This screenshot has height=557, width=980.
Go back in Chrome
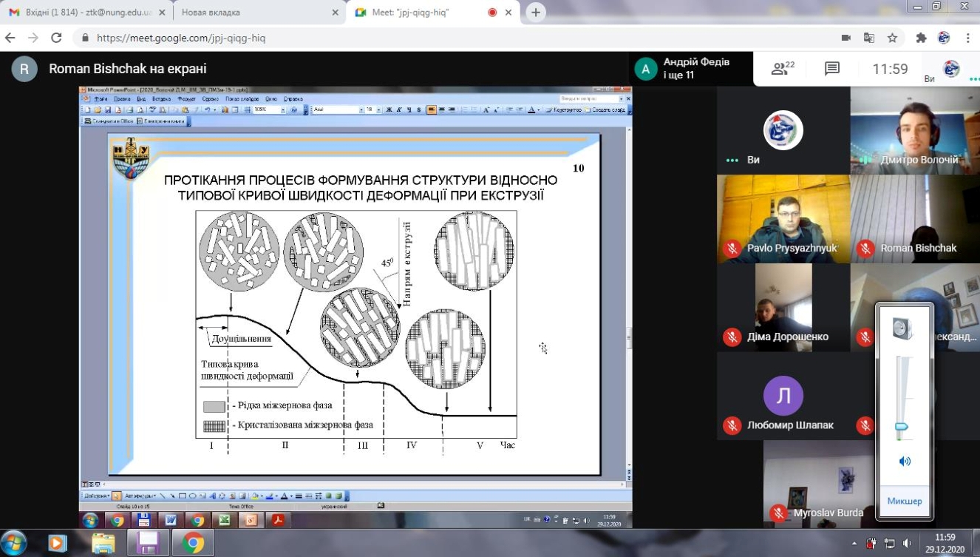[11, 38]
